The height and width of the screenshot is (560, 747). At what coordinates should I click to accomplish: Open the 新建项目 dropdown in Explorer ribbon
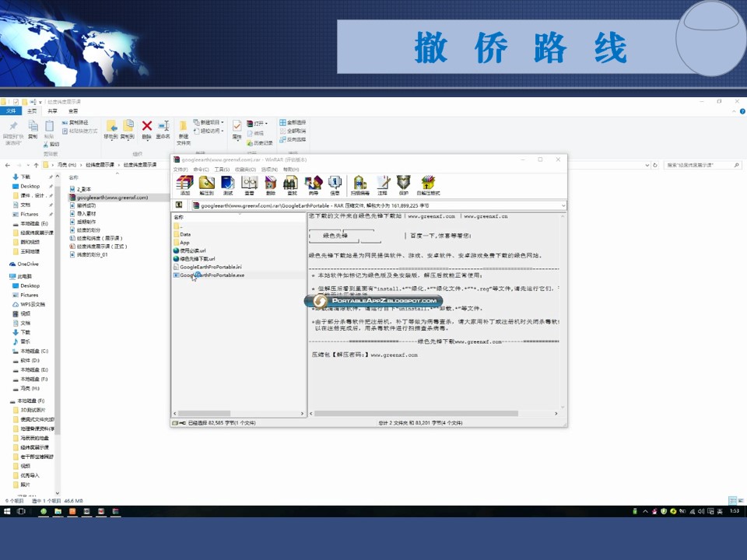(209, 122)
